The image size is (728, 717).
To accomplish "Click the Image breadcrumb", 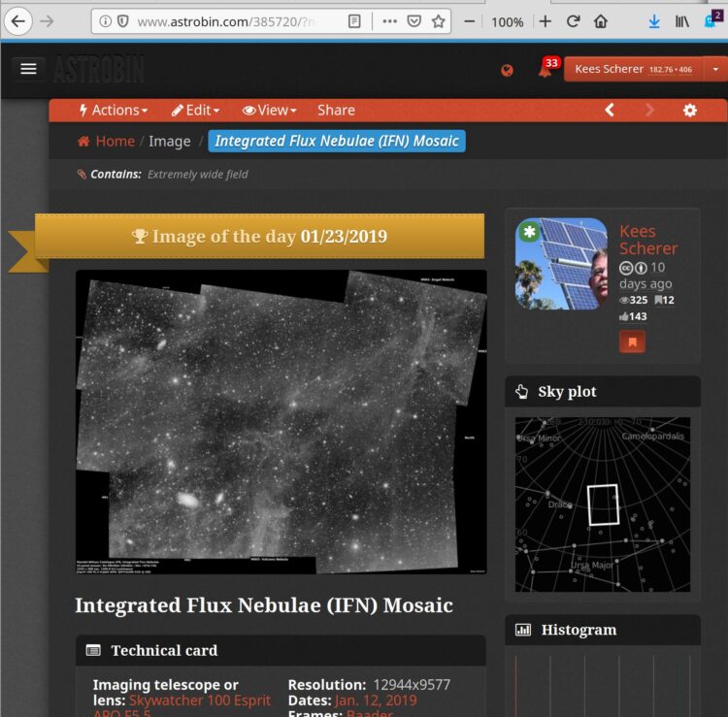I will click(170, 141).
